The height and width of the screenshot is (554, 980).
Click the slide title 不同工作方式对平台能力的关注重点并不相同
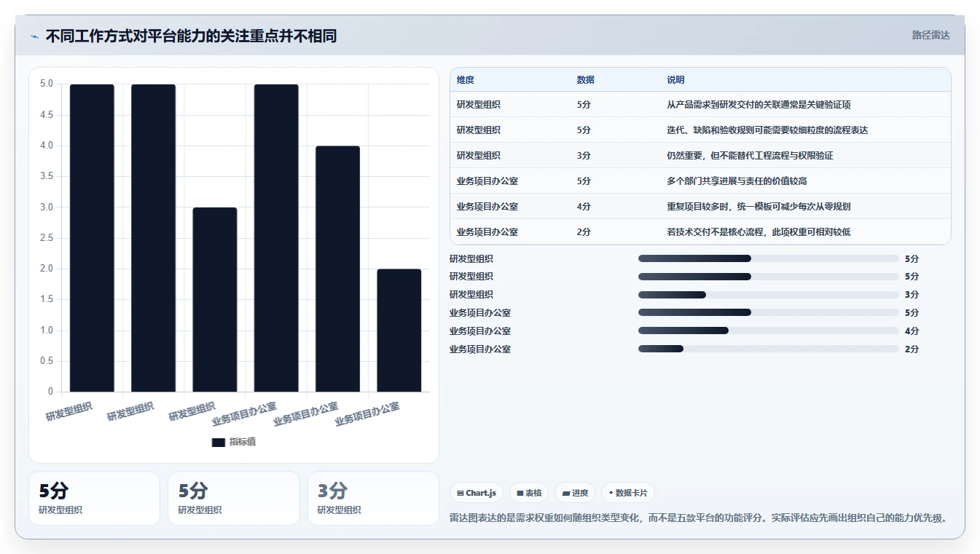pos(191,36)
